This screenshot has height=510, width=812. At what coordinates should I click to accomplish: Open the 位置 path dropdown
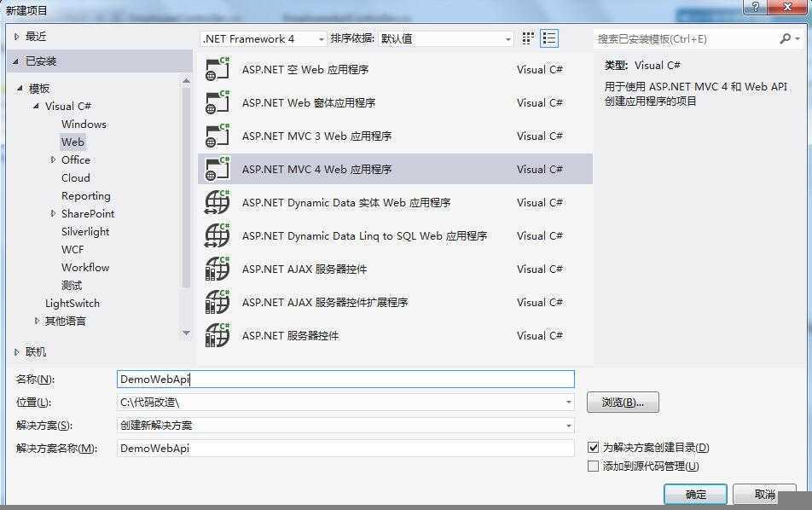pyautogui.click(x=569, y=403)
